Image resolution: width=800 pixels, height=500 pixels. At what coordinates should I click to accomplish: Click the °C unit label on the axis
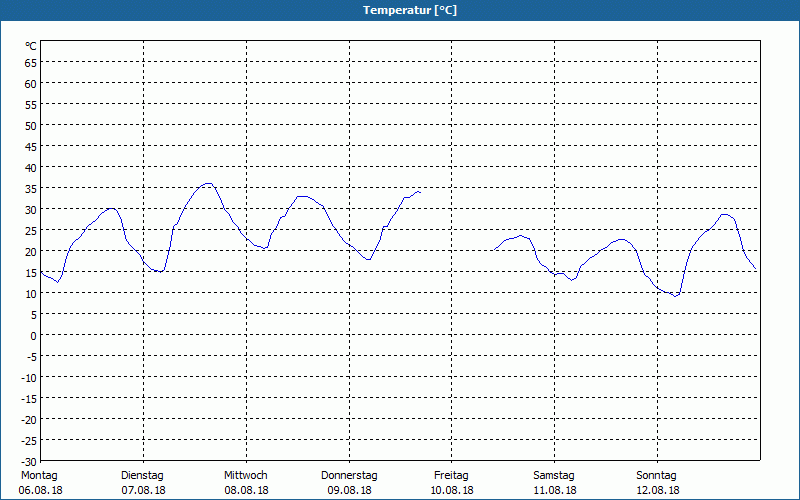click(x=31, y=46)
